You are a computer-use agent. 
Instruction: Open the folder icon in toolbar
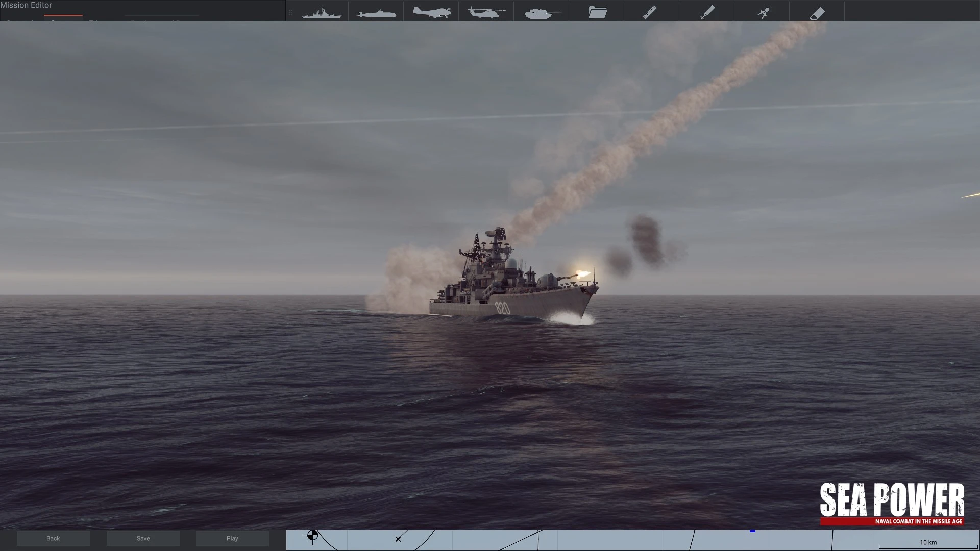[597, 12]
